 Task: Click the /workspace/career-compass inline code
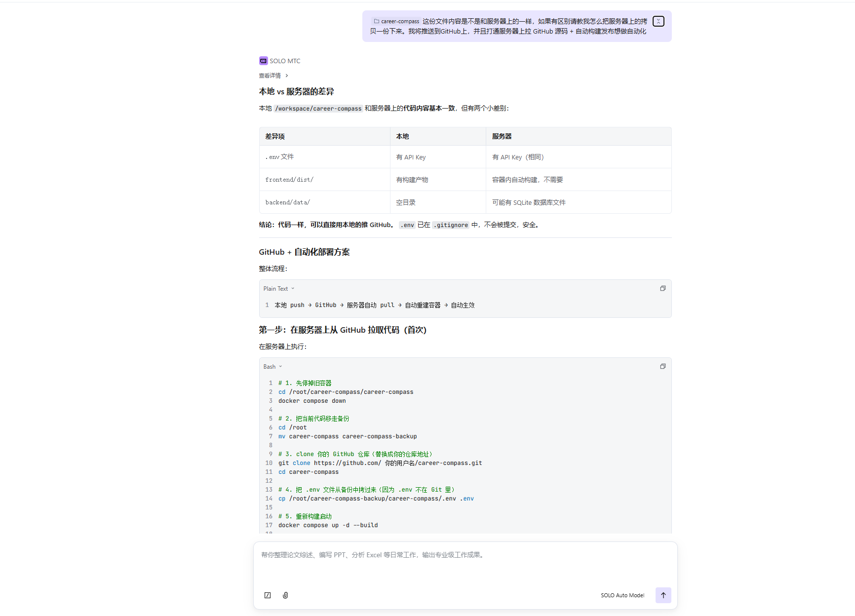click(318, 109)
